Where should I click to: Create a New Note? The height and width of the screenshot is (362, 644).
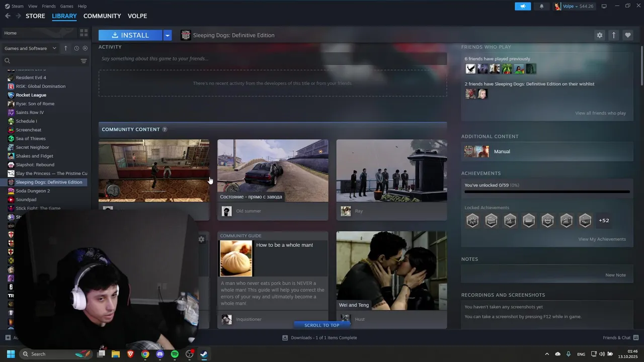click(x=615, y=275)
